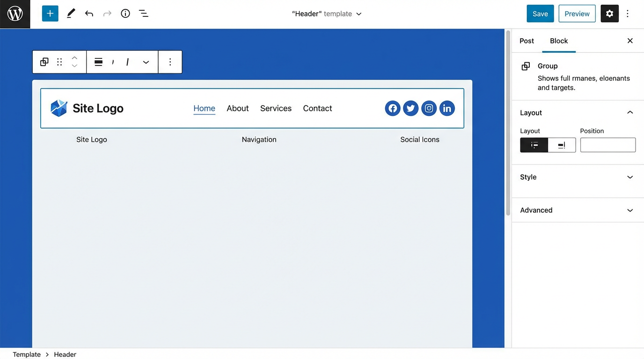Expand the Advanced section
Image resolution: width=644 pixels, height=359 pixels.
(577, 210)
